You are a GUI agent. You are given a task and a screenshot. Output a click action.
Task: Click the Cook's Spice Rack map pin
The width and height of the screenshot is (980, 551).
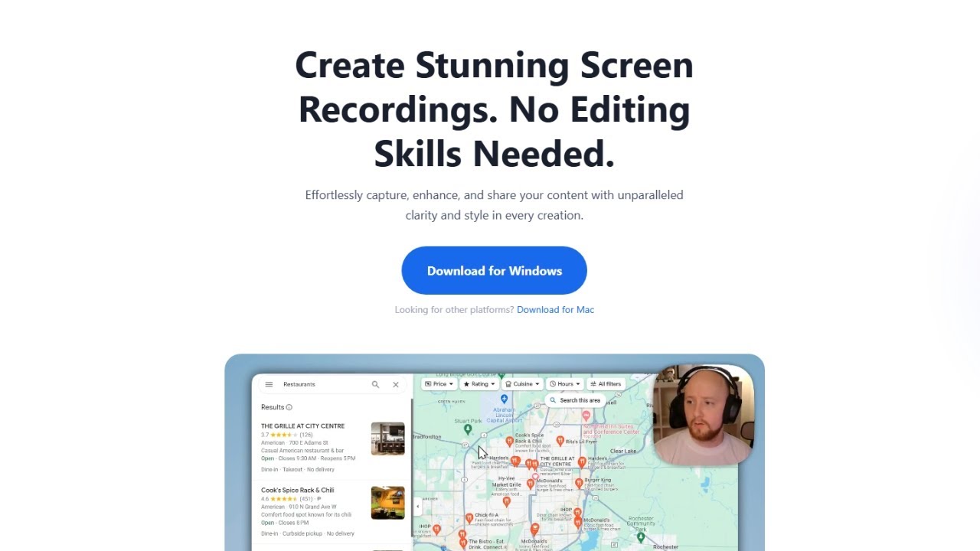coord(509,442)
